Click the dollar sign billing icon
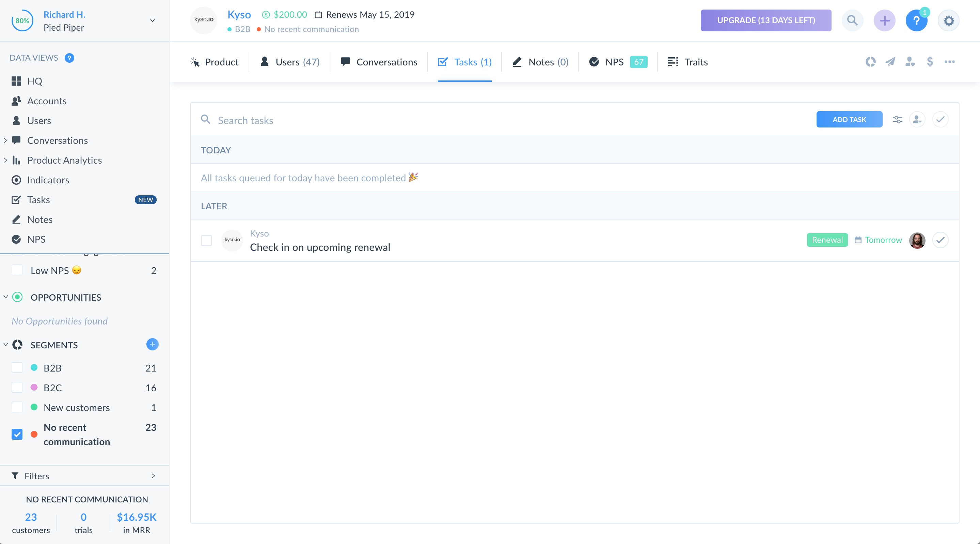Screen dimensions: 980x544 [930, 62]
